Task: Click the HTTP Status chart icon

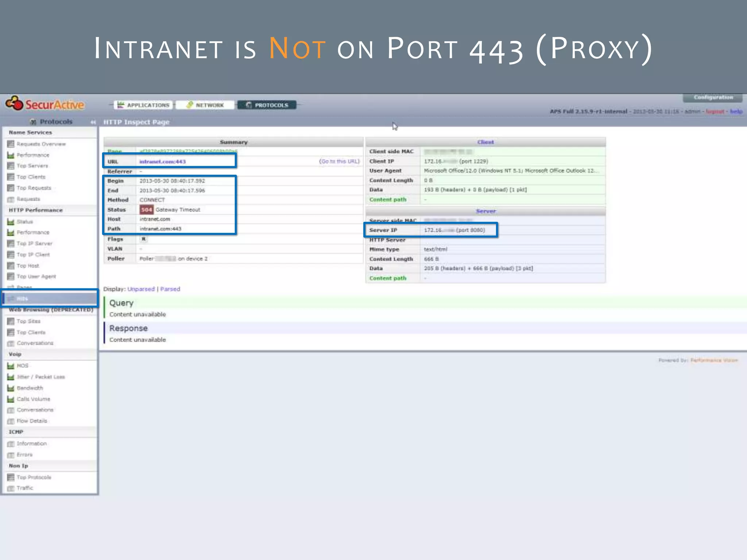Action: pyautogui.click(x=11, y=222)
